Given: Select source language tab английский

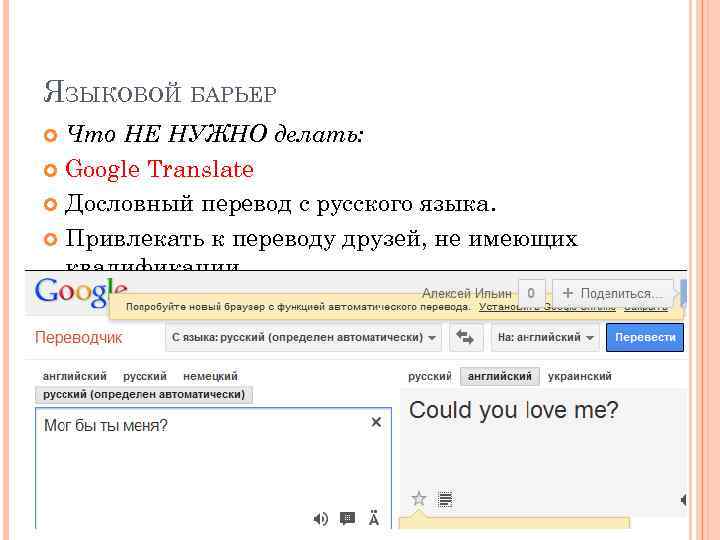Looking at the screenshot, I should coord(75,376).
